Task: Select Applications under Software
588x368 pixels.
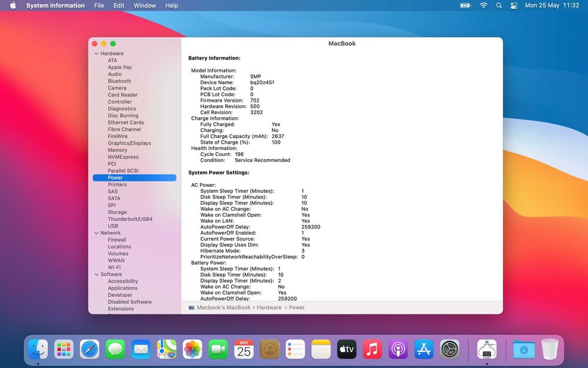Action: coord(123,288)
